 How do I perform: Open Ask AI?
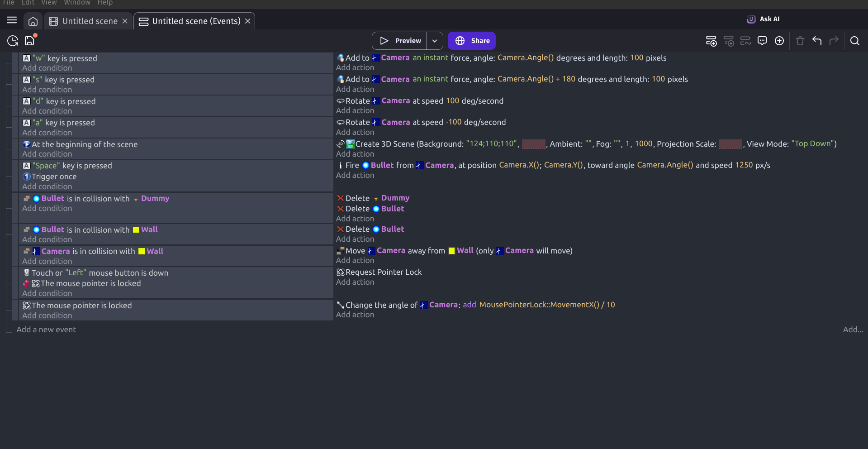(763, 19)
